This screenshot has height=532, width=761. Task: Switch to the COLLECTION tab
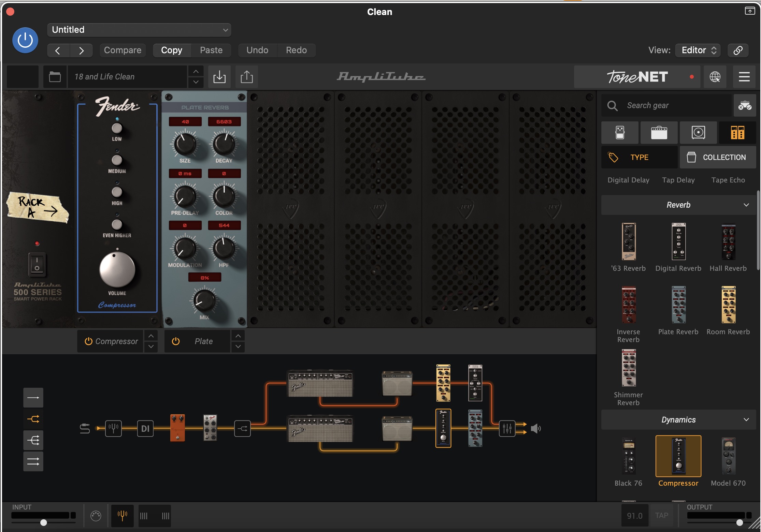click(x=718, y=157)
